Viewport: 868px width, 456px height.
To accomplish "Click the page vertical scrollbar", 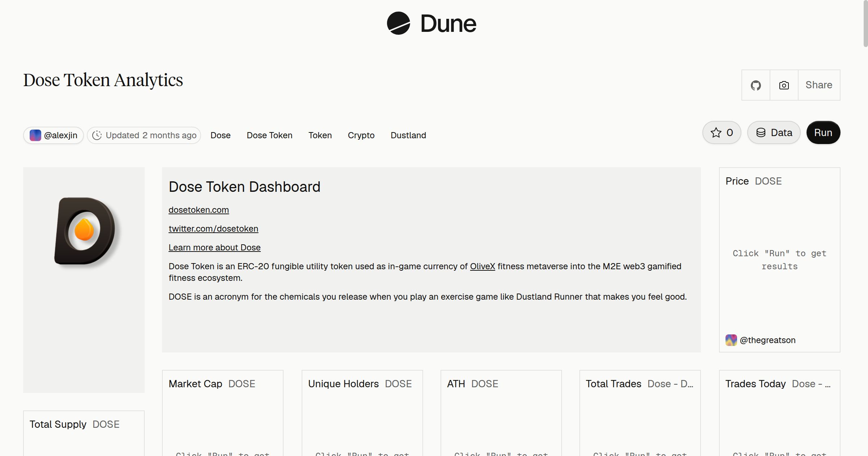I will (865, 24).
